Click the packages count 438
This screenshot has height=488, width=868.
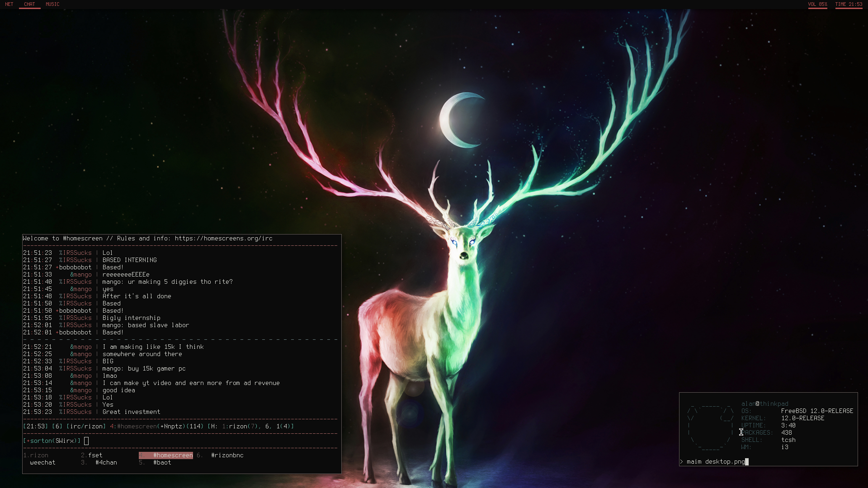tap(787, 432)
